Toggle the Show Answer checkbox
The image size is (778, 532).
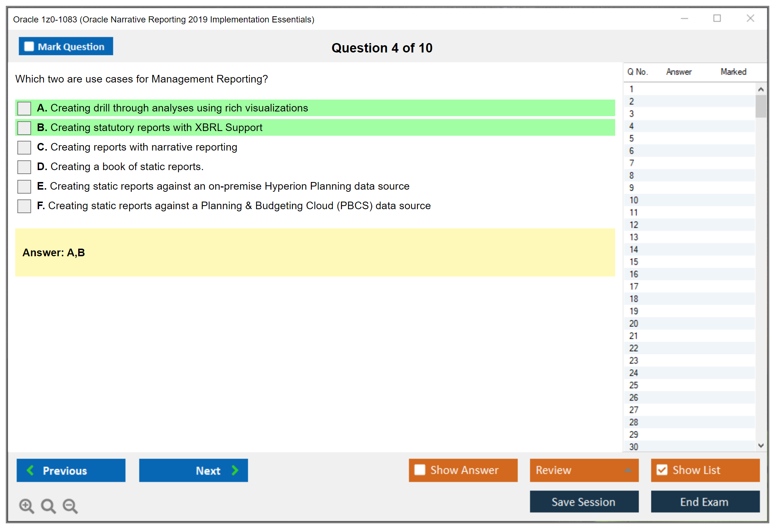tap(420, 470)
